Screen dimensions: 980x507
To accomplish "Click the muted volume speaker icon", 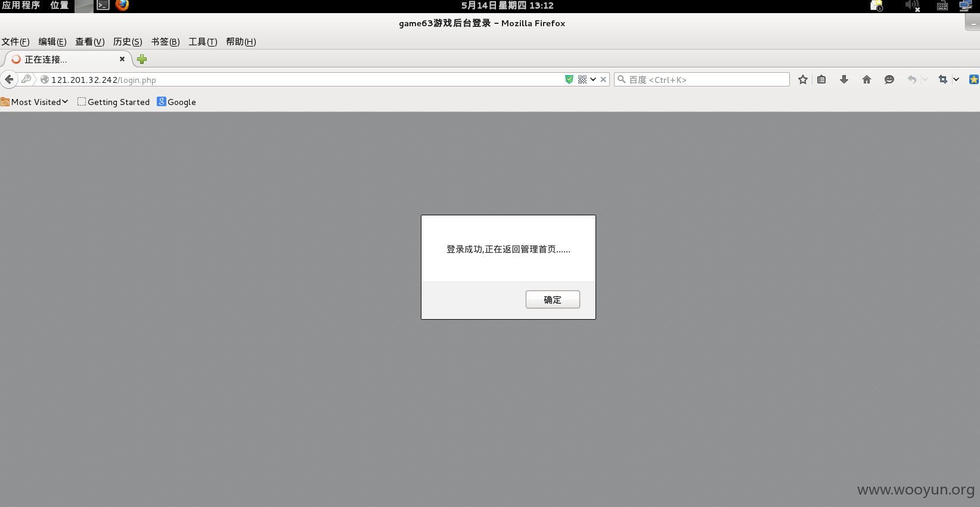I will (x=912, y=6).
